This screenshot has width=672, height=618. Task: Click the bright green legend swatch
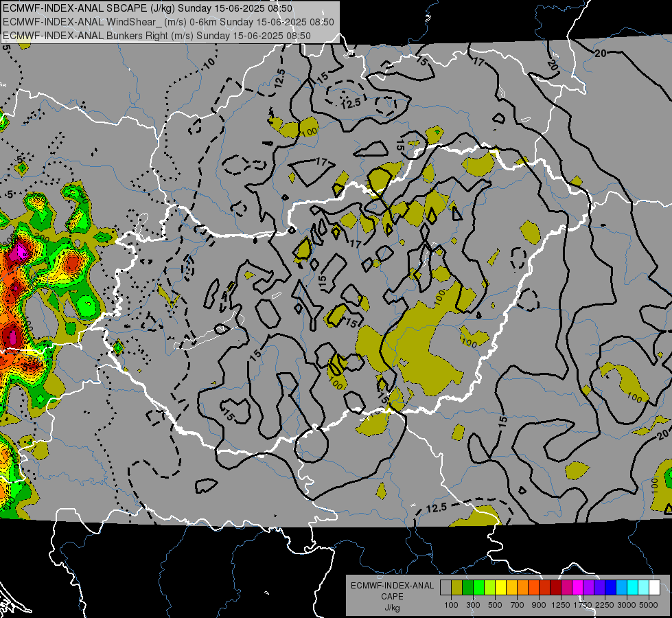click(478, 587)
